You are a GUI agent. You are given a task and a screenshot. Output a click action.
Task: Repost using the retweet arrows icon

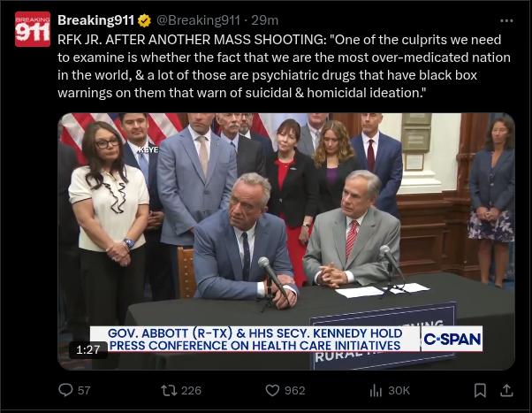pos(169,390)
